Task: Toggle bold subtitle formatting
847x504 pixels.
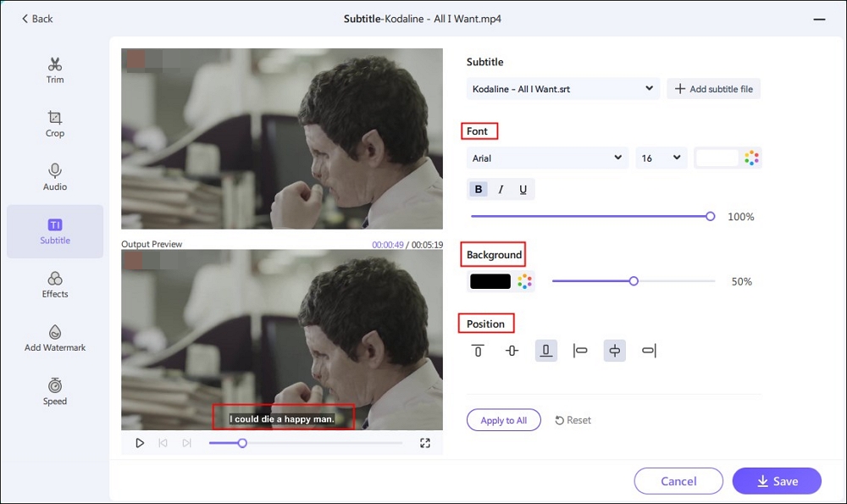Action: (x=479, y=190)
